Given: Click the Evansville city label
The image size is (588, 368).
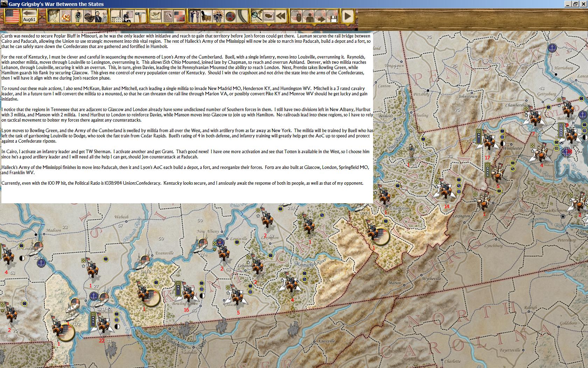Looking at the screenshot, I should [x=164, y=253].
